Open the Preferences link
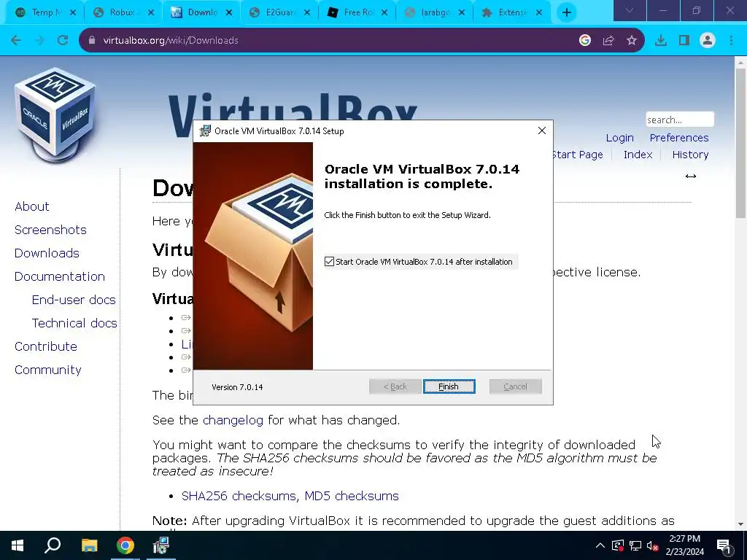This screenshot has height=560, width=747. point(679,138)
